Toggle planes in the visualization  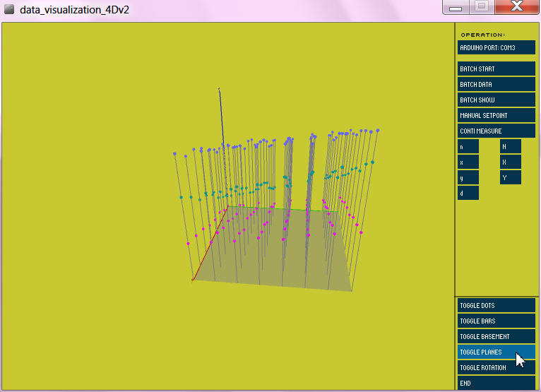496,352
